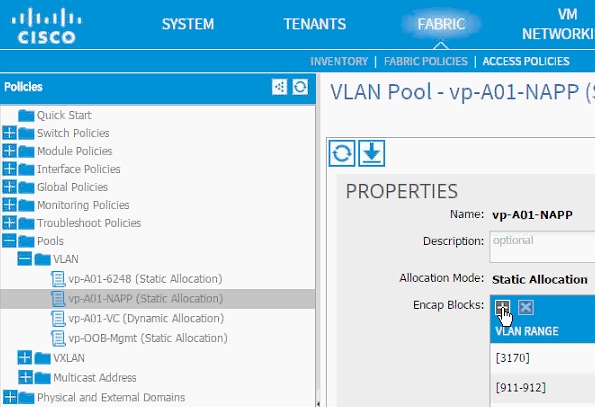Refresh the VLAN Pool properties panel

click(342, 153)
